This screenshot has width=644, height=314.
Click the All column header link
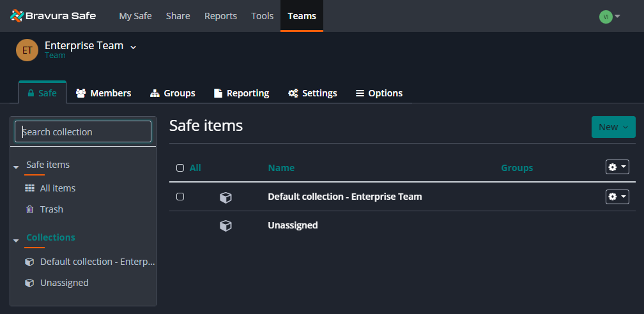[195, 167]
